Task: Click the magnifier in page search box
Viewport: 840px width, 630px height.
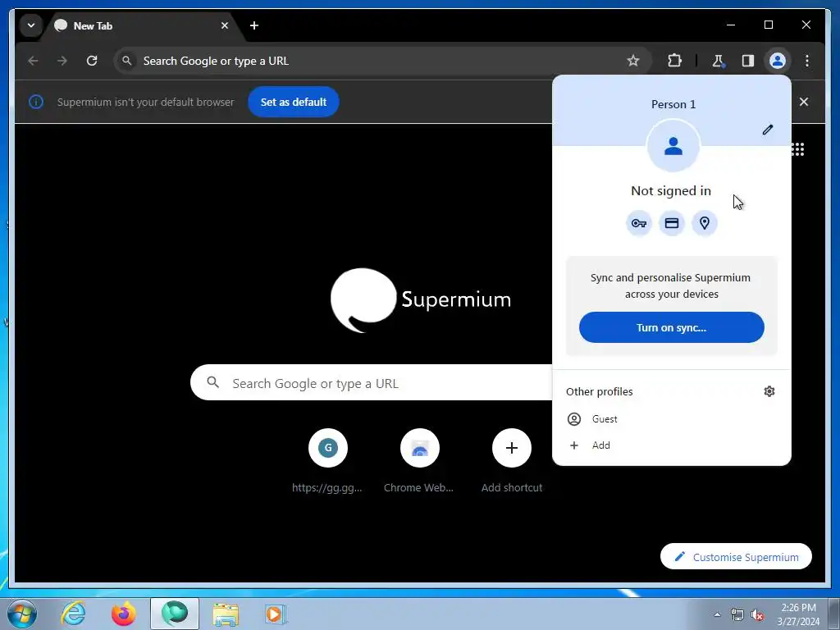Action: [x=212, y=382]
